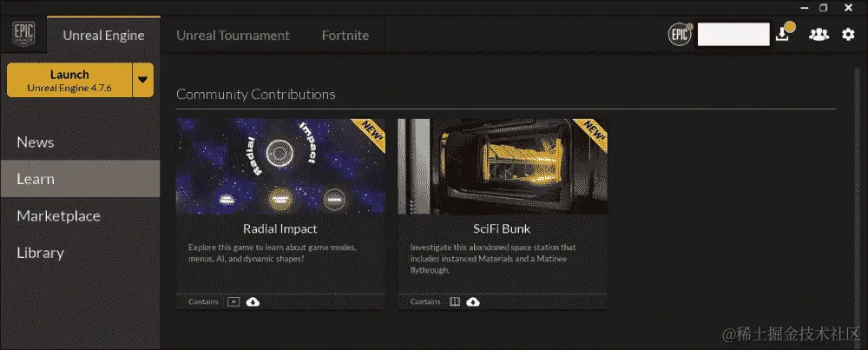The width and height of the screenshot is (868, 350).
Task: Click the round Epic account avatar icon
Action: point(681,35)
